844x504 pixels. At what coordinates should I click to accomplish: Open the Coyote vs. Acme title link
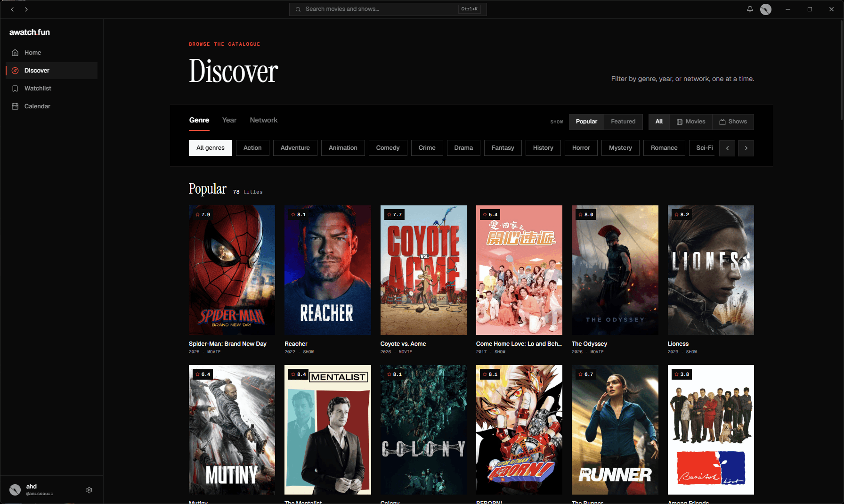pyautogui.click(x=403, y=344)
